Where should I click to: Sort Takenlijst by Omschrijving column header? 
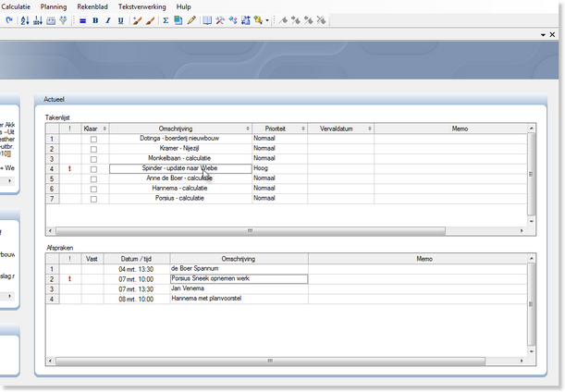point(180,129)
